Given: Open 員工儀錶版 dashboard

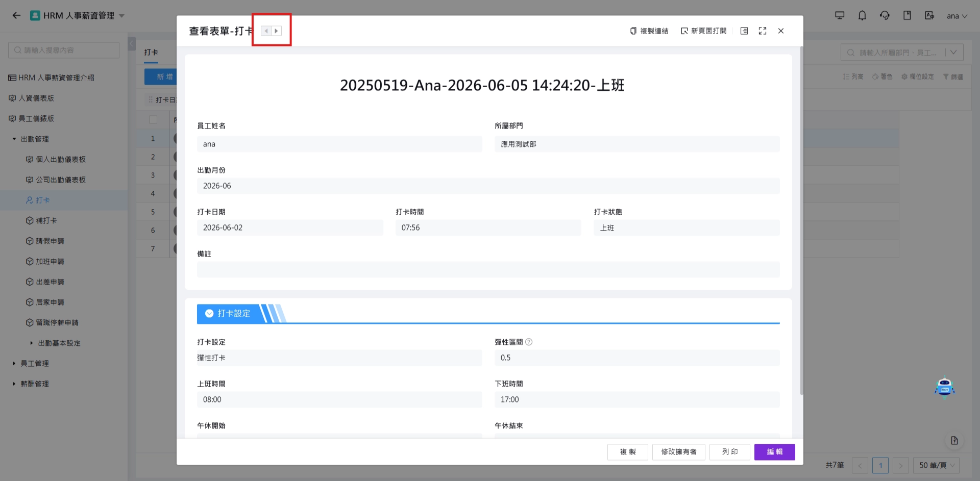Looking at the screenshot, I should [31, 118].
